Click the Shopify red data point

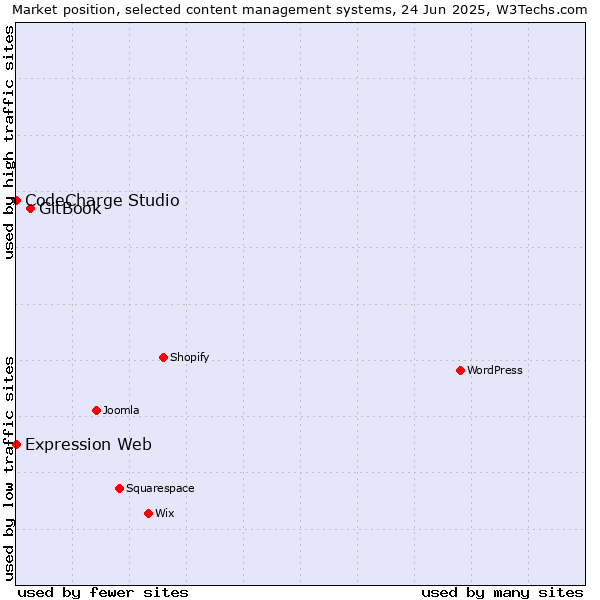[x=163, y=357]
